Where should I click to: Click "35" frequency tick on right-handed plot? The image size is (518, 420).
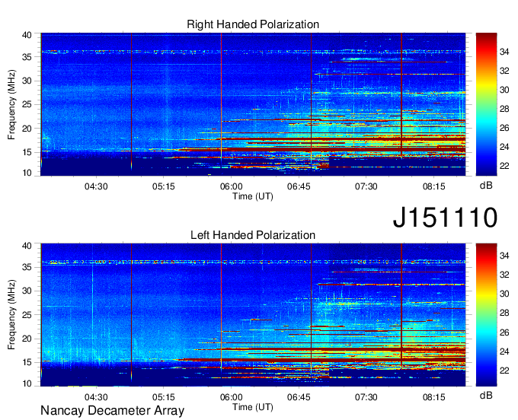coord(27,57)
